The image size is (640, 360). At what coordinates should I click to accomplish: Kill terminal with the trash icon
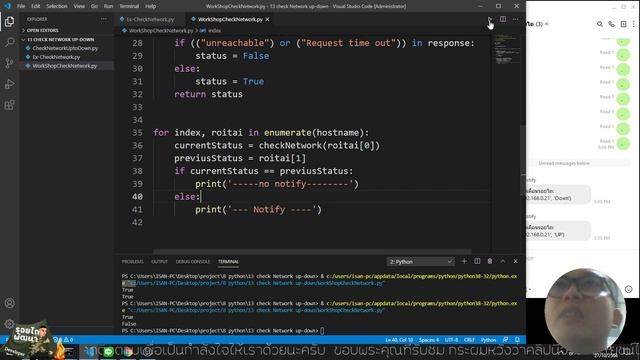coord(490,261)
